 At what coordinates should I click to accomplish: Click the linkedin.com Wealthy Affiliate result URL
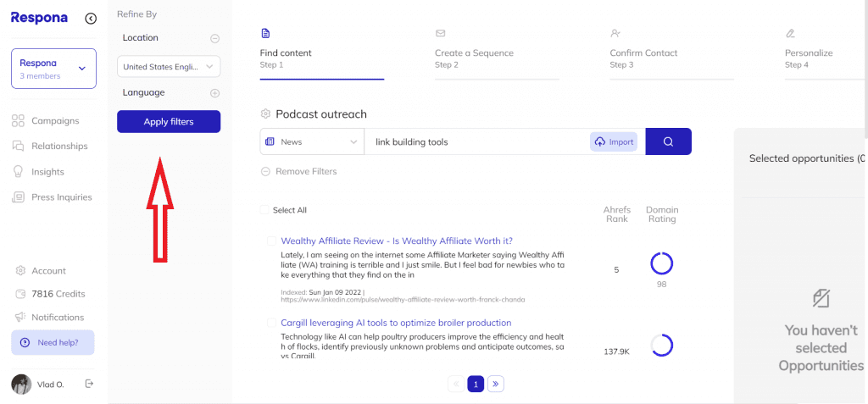pyautogui.click(x=403, y=300)
